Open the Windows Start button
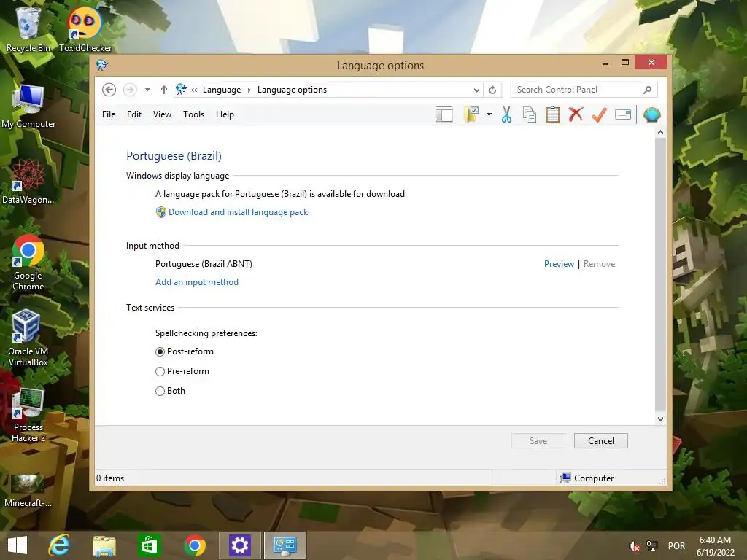This screenshot has height=560, width=747. pos(18,545)
